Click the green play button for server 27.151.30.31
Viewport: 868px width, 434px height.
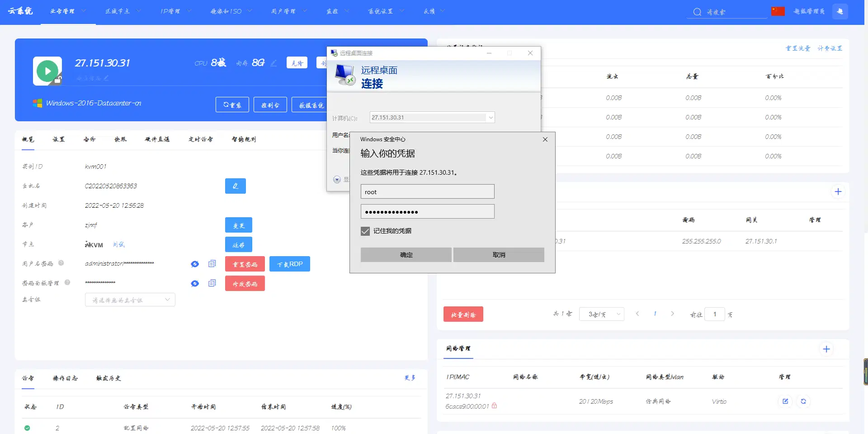[47, 71]
